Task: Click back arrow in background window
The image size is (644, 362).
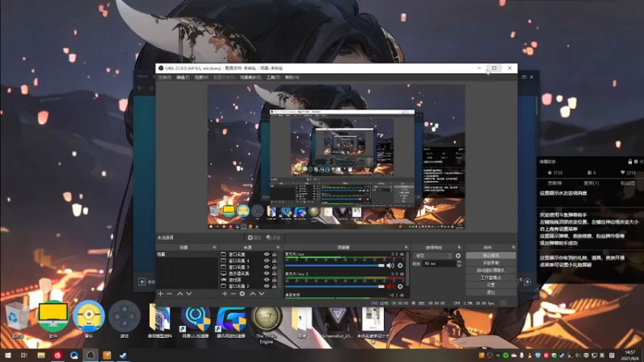Action: (x=140, y=88)
